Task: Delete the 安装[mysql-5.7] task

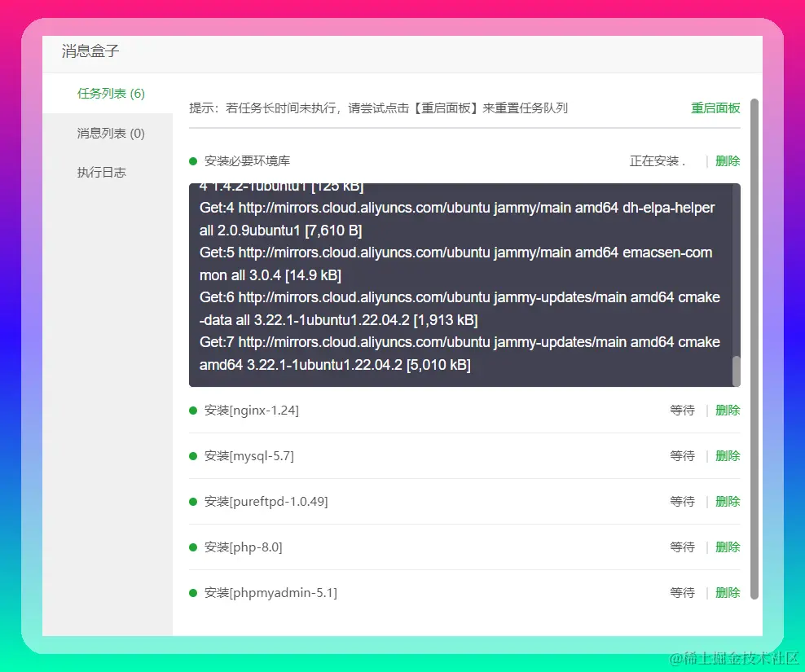Action: point(728,456)
